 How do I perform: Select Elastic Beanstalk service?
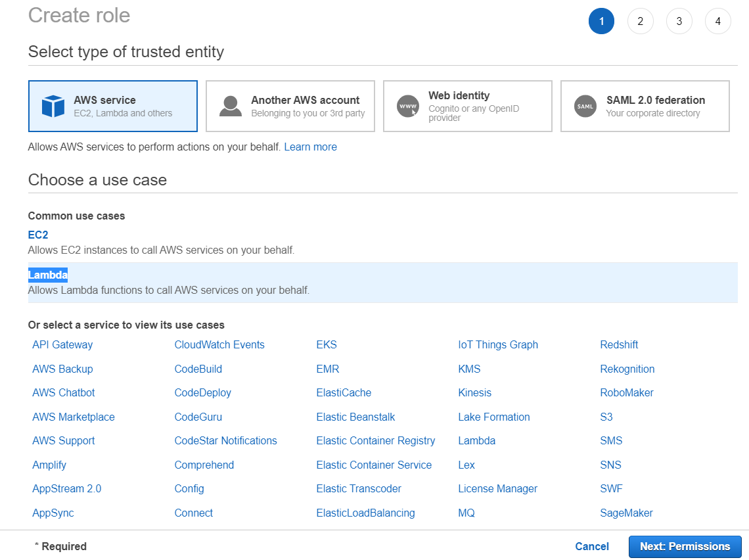(356, 417)
